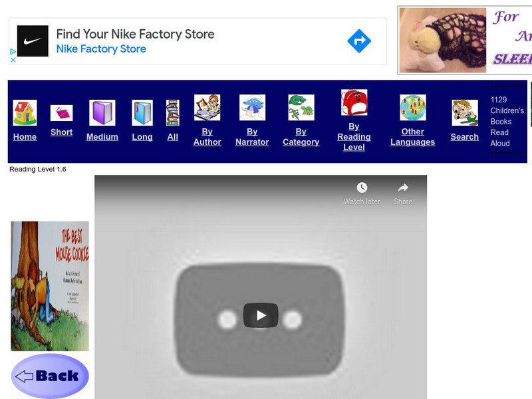Image resolution: width=532 pixels, height=399 pixels.
Task: Click the Watch later clock icon
Action: click(362, 188)
